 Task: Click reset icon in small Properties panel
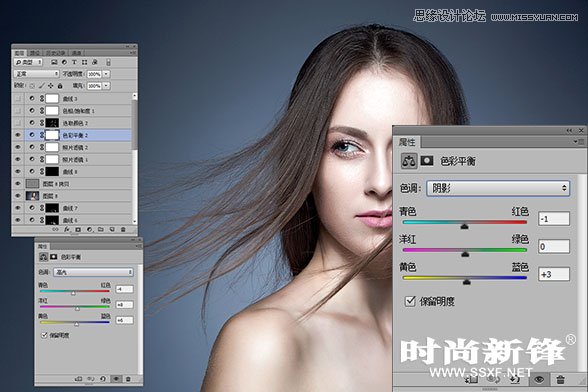tap(103, 379)
